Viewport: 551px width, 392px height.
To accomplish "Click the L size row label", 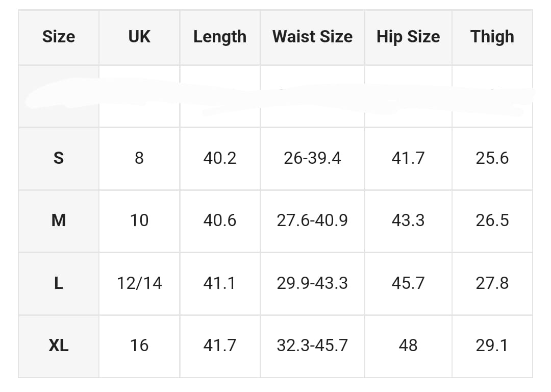I will [59, 284].
